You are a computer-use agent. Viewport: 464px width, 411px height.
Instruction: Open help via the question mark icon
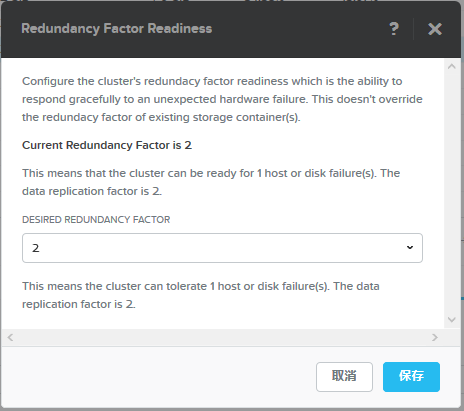[x=394, y=29]
